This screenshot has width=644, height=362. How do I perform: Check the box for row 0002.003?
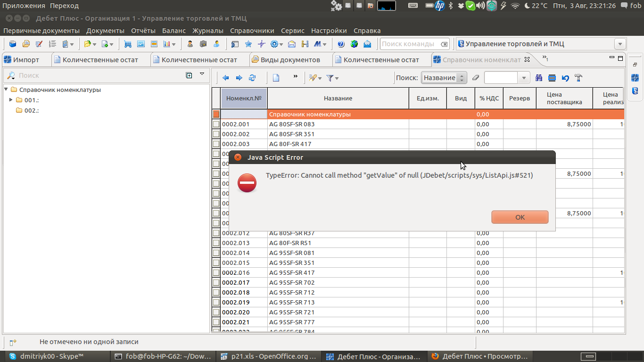pos(216,144)
